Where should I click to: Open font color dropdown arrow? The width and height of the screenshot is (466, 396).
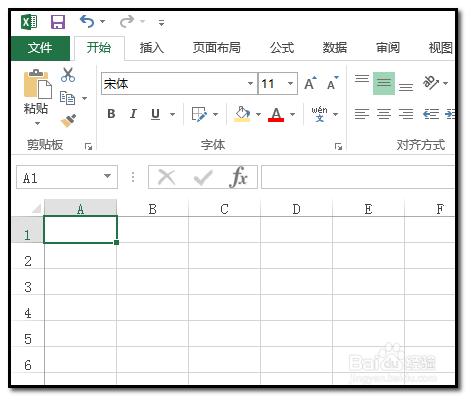[292, 115]
